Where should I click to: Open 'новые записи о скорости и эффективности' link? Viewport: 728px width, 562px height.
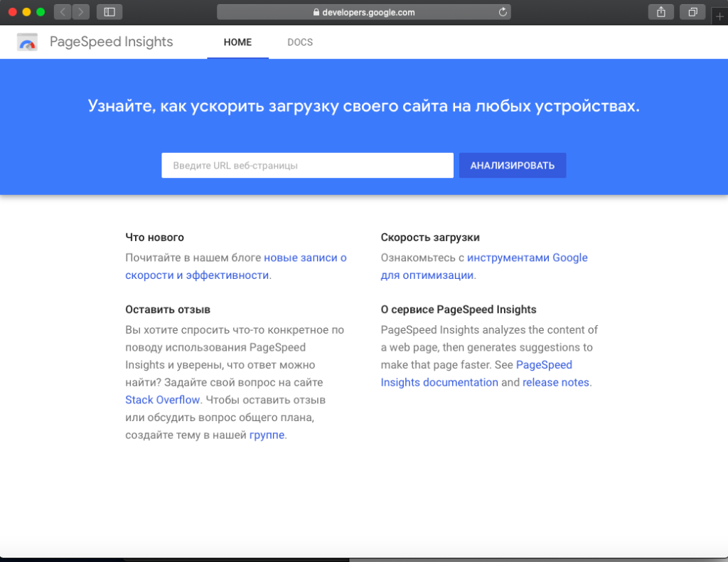(236, 266)
